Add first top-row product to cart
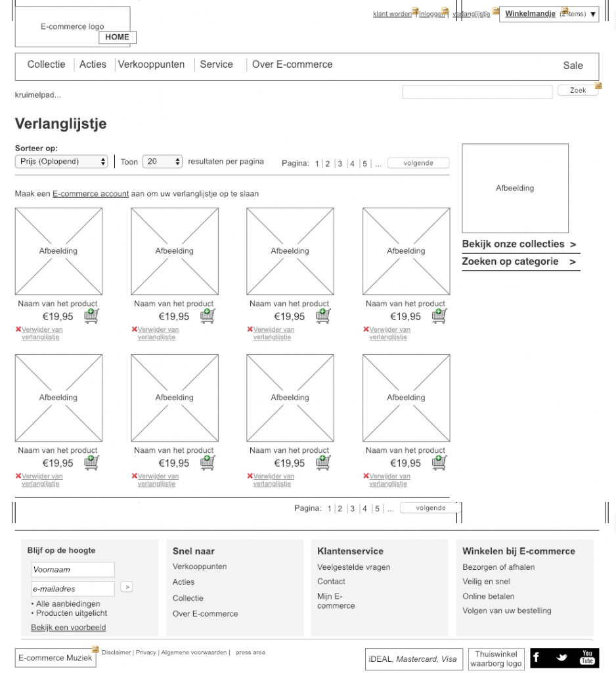This screenshot has height=673, width=616. 92,315
